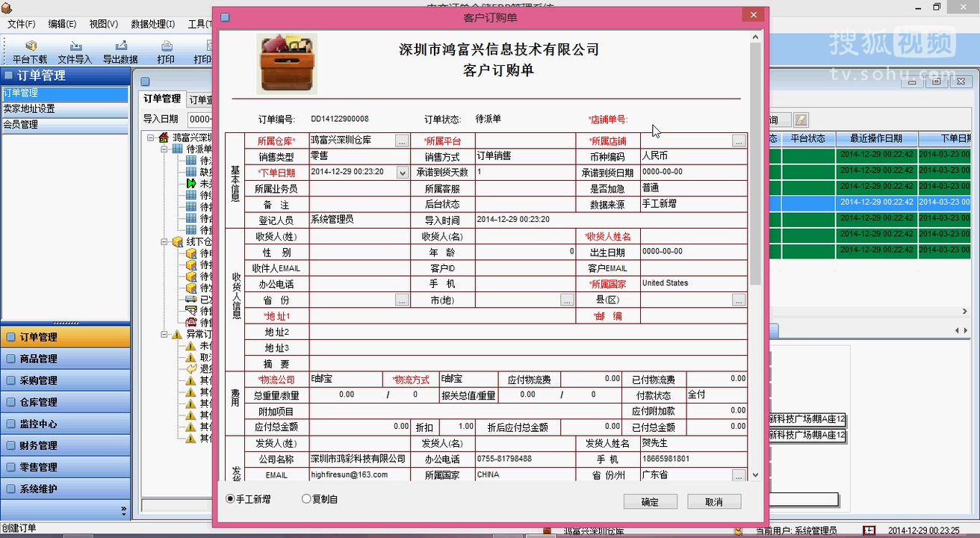This screenshot has width=980, height=538.
Task: Click the 采购管理 sidebar icon
Action: click(x=10, y=380)
